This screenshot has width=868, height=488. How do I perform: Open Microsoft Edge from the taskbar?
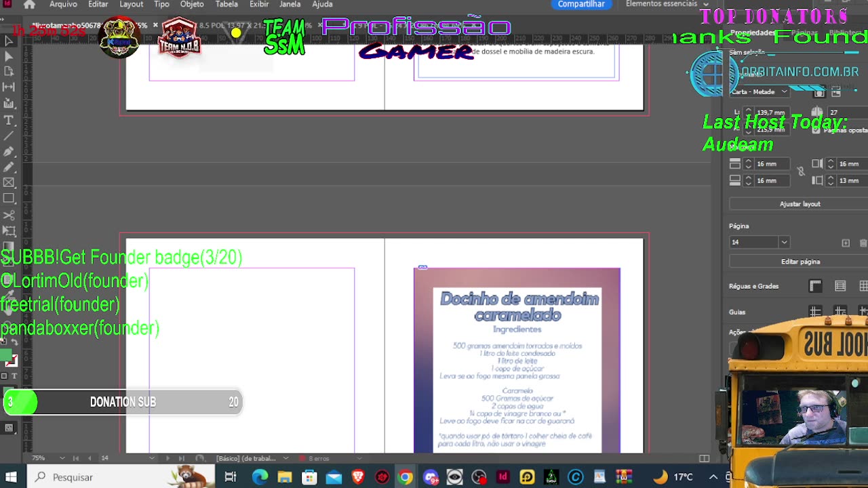coord(260,477)
